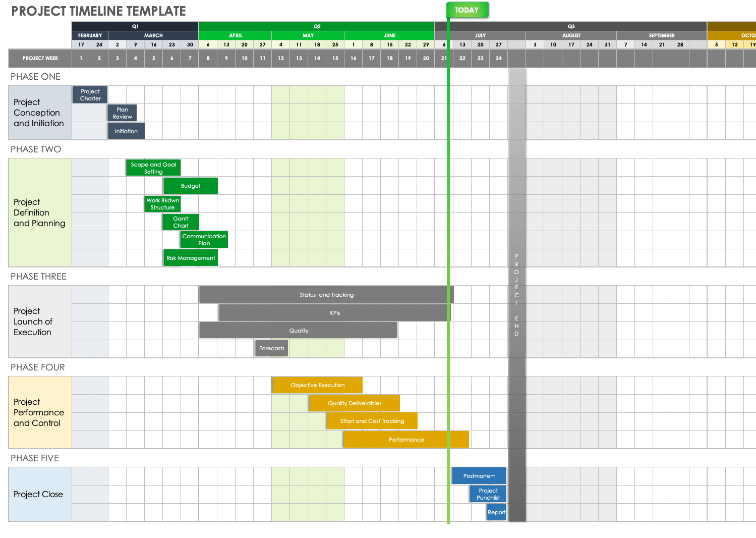Select Project Performance and Control cell
Screen dimensions: 756x538
(x=40, y=412)
